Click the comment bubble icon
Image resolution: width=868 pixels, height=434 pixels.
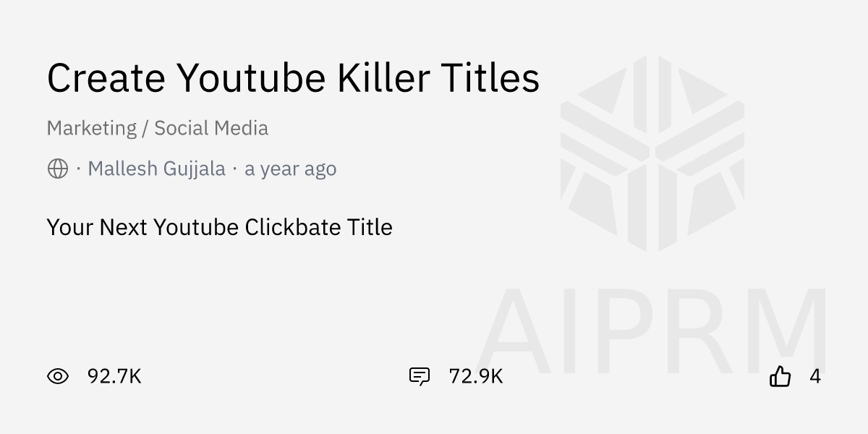tap(420, 376)
